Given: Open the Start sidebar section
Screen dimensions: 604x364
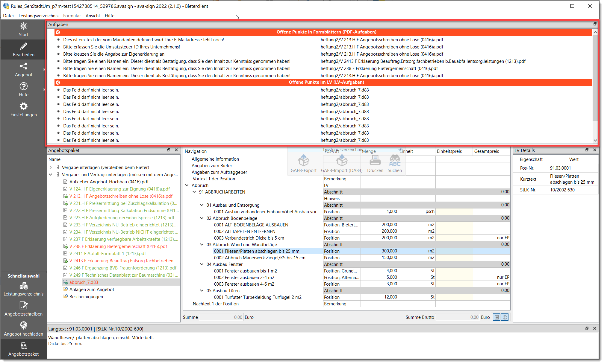Looking at the screenshot, I should pyautogui.click(x=23, y=29).
